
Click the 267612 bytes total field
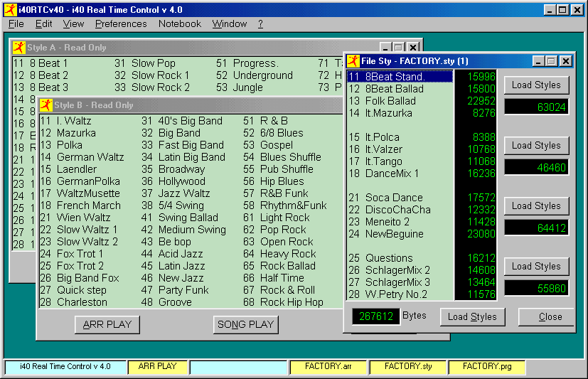click(375, 316)
